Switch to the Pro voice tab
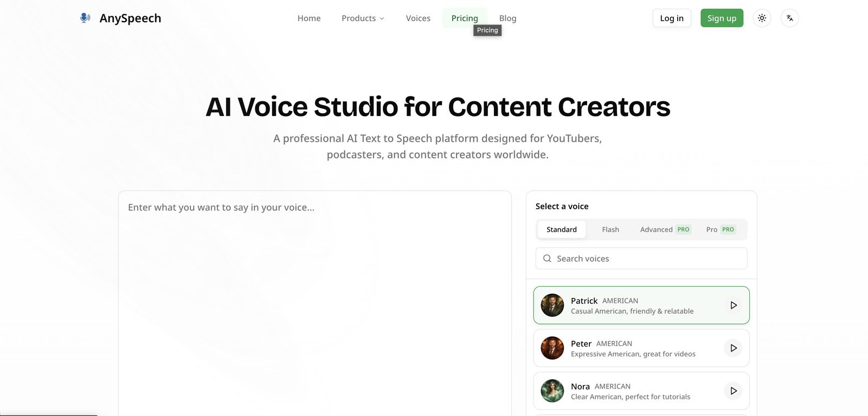This screenshot has width=868, height=416. (x=719, y=230)
